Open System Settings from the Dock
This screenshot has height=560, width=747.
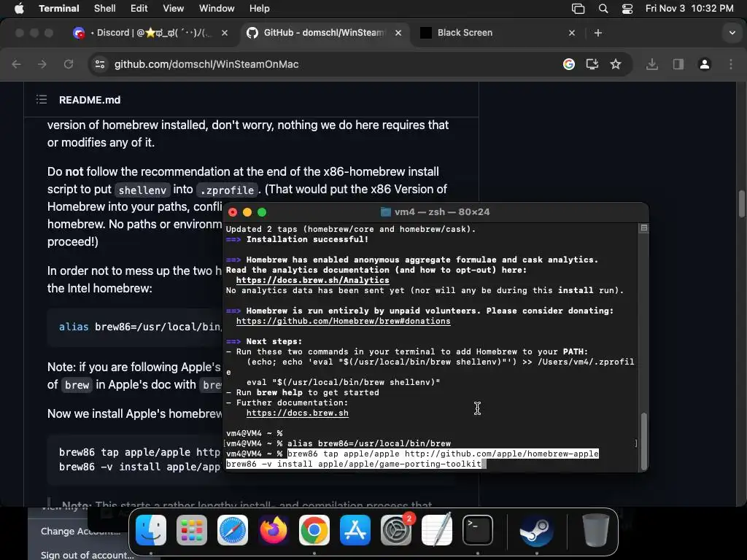[396, 530]
